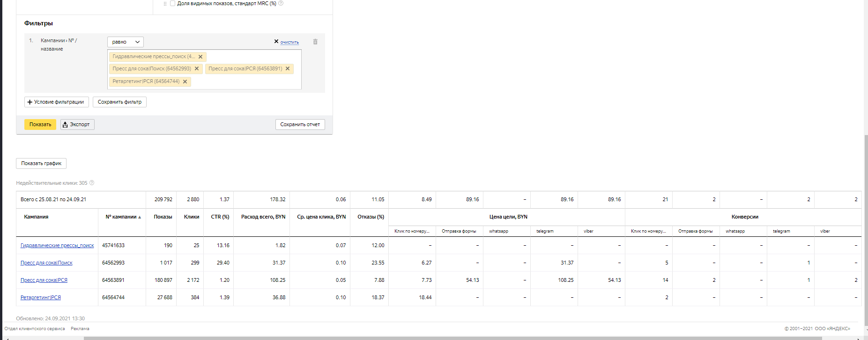This screenshot has width=868, height=340.
Task: Click Обновлено: 24.09.2021 13:30 text
Action: [50, 318]
